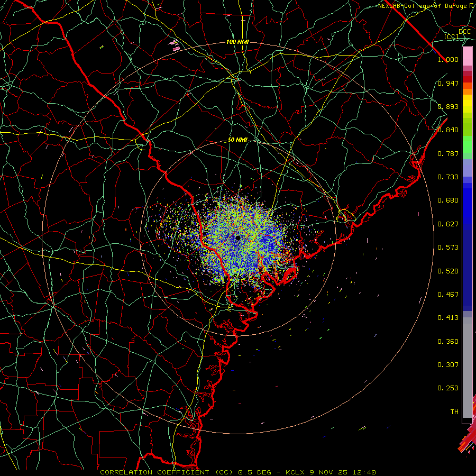Click the 0.520 scale value
476x476 pixels.
coord(448,271)
